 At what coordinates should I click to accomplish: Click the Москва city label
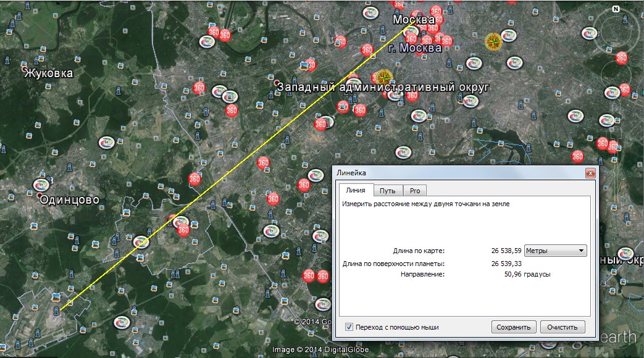coord(414,20)
